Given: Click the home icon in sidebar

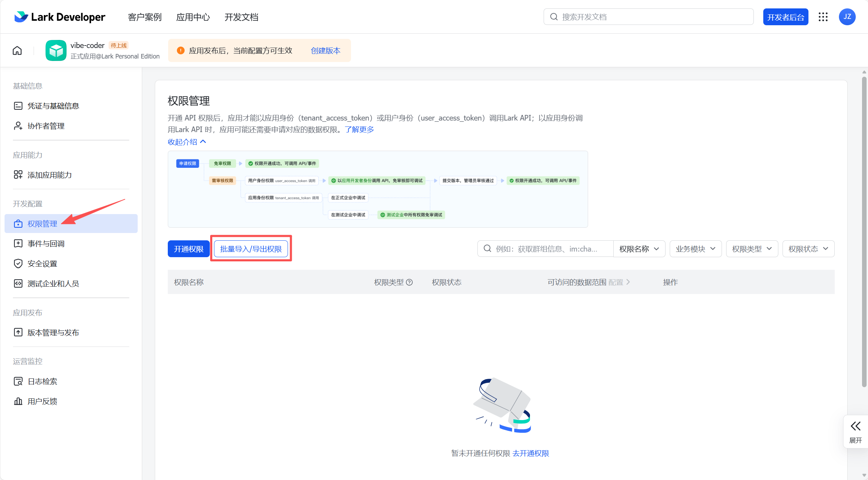Looking at the screenshot, I should [17, 50].
